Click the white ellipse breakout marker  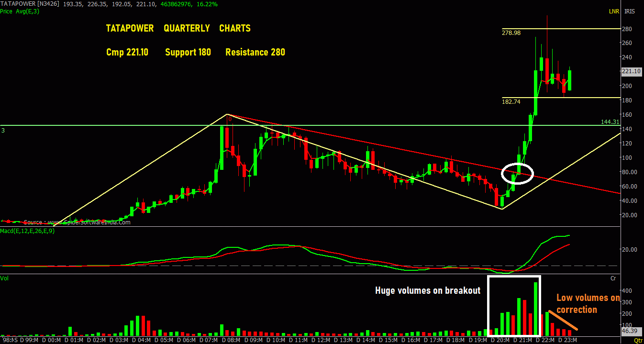[517, 173]
